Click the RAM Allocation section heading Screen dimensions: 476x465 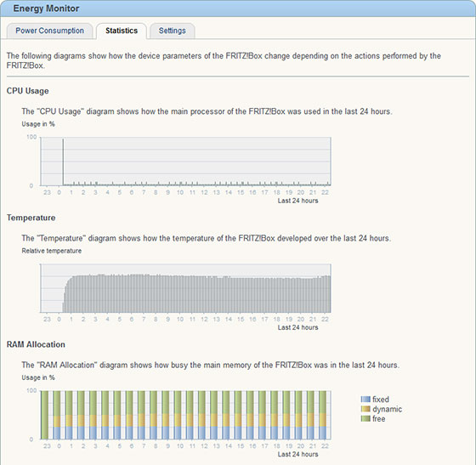(36, 344)
